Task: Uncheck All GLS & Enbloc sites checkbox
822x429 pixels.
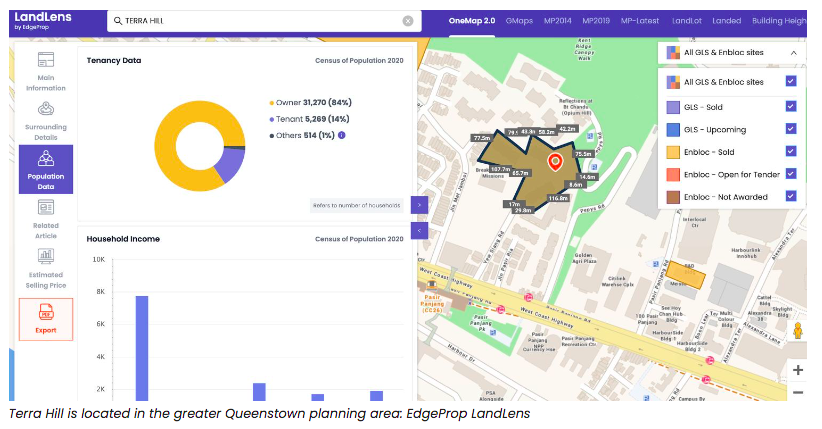Action: pos(791,81)
